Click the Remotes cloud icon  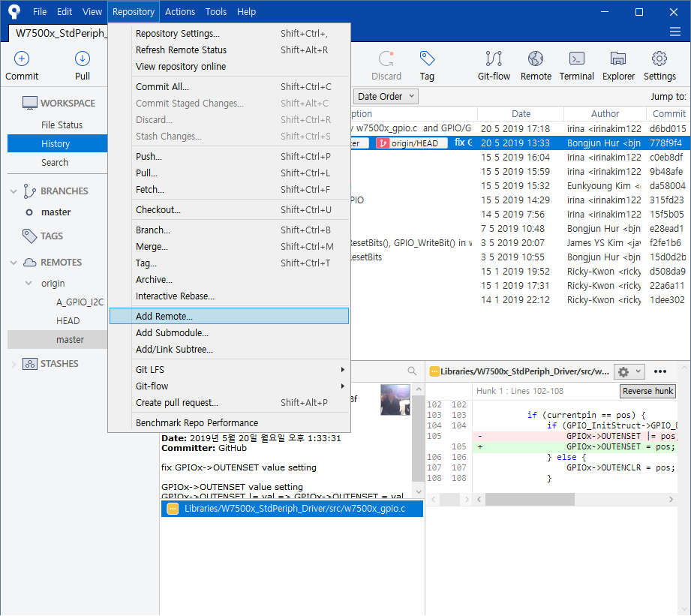pyautogui.click(x=29, y=263)
